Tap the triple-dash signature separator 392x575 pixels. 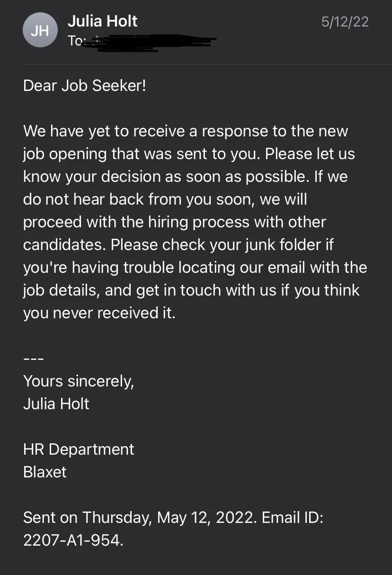[34, 359]
